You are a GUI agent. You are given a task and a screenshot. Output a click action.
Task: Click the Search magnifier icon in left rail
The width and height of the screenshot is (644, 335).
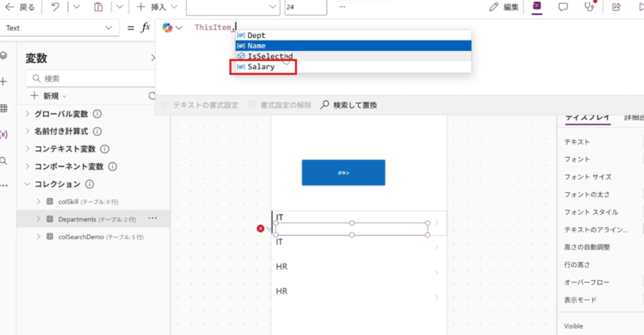coord(4,161)
